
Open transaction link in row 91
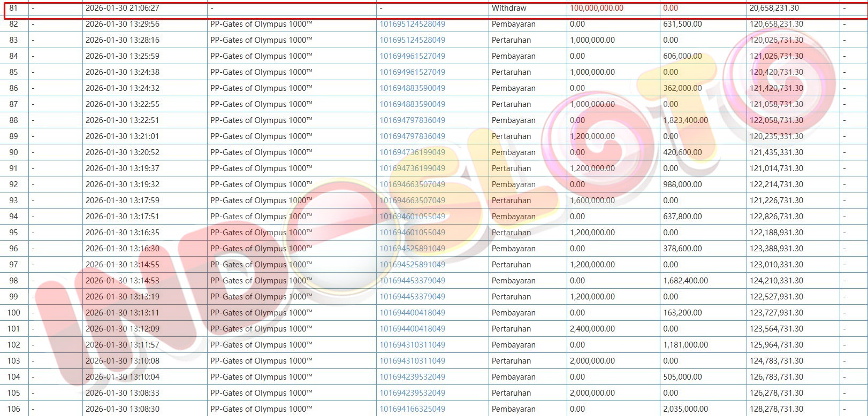pos(412,168)
